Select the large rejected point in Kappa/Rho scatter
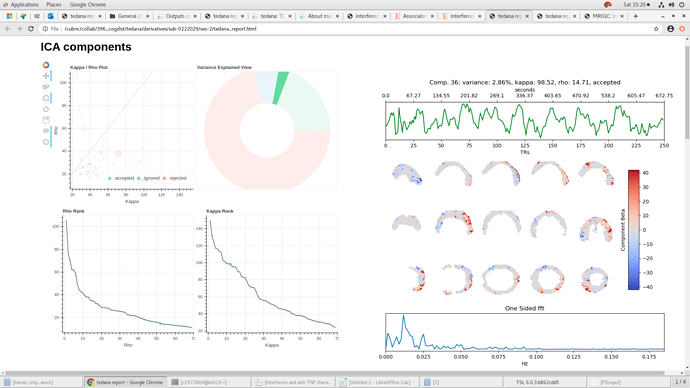This screenshot has width=690, height=388. coord(118,153)
